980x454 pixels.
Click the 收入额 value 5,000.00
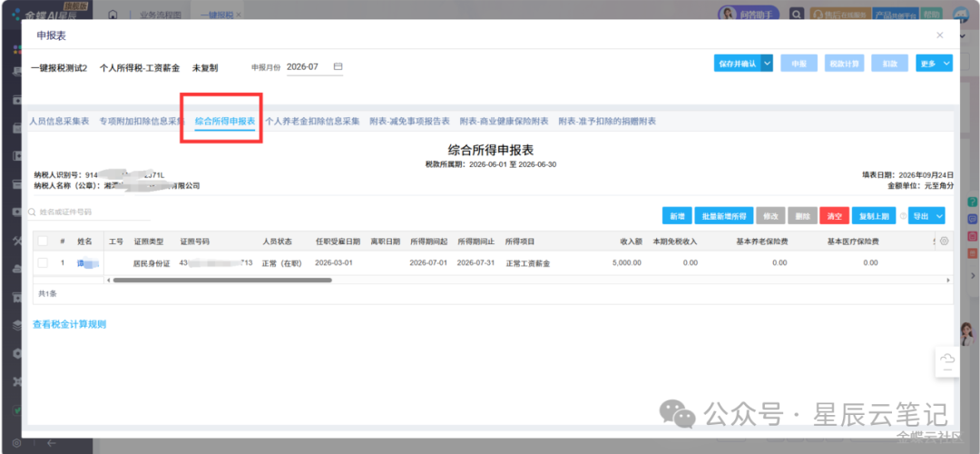click(x=627, y=263)
